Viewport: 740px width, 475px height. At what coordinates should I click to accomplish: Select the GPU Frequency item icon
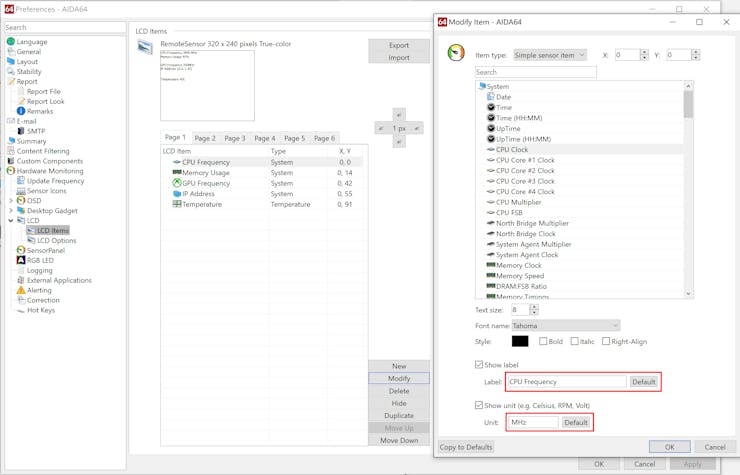177,183
